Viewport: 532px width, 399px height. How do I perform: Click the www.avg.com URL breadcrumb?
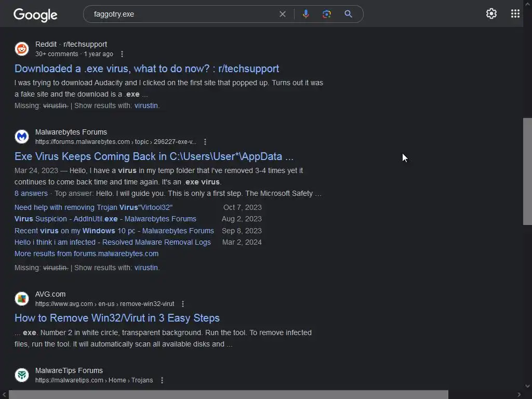click(104, 304)
